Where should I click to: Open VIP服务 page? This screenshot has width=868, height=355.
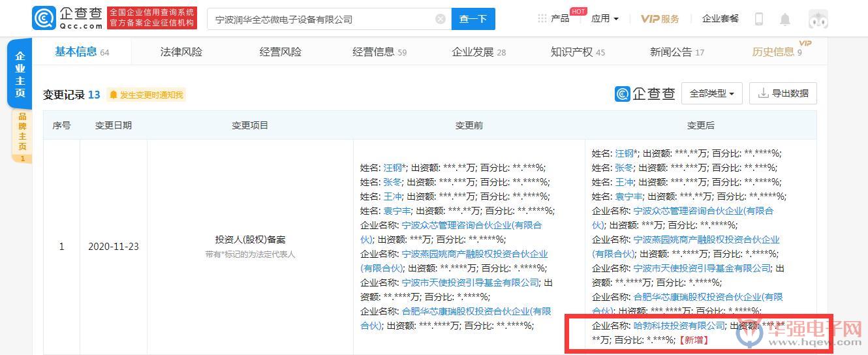point(660,18)
